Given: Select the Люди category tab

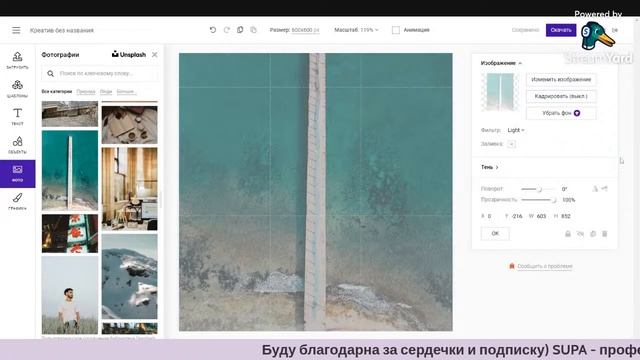Looking at the screenshot, I should (106, 91).
